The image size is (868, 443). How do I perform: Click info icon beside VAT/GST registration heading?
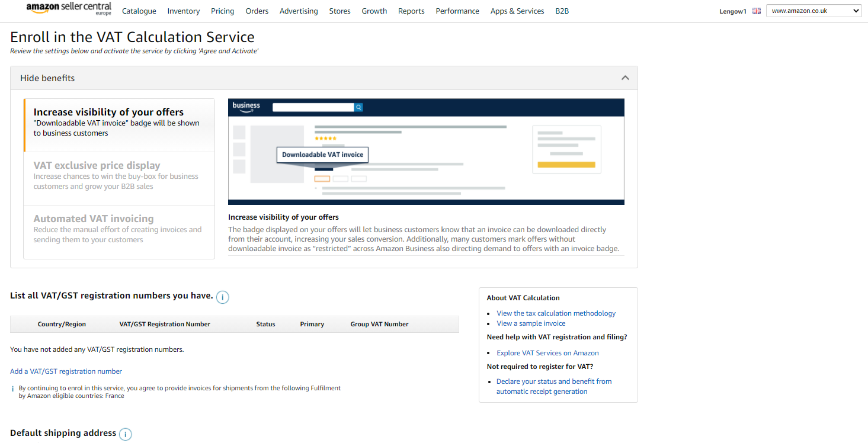point(222,297)
